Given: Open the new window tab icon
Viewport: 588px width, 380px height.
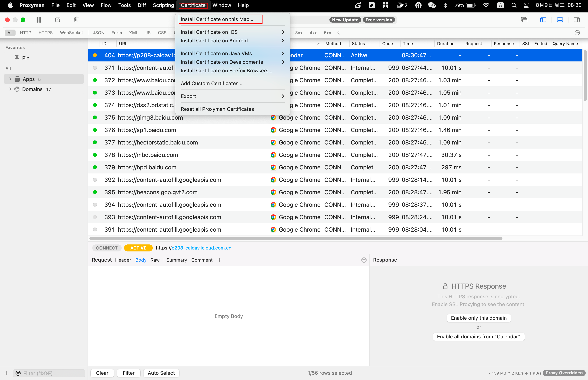Looking at the screenshot, I should [x=524, y=20].
